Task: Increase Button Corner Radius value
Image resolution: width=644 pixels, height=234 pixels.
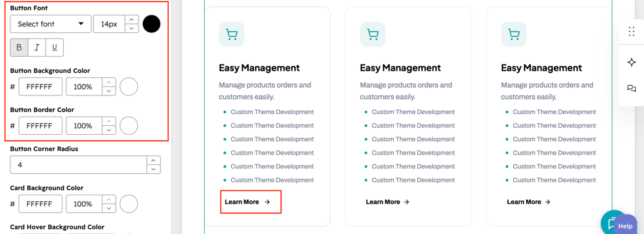Action: (154, 161)
